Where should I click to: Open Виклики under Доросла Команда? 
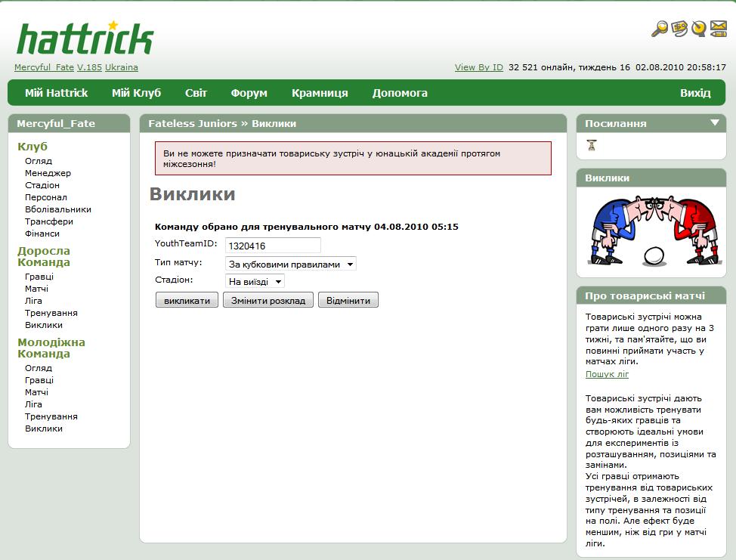[x=44, y=325]
